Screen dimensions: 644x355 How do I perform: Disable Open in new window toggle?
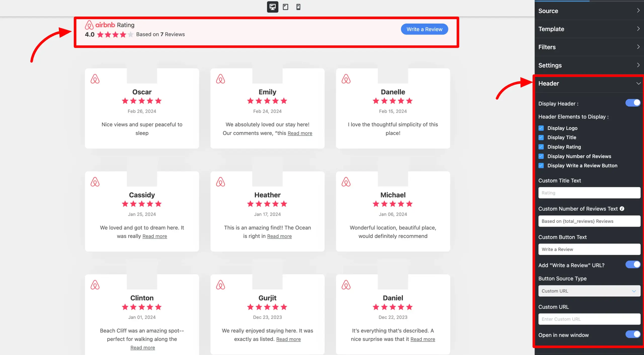tap(633, 334)
